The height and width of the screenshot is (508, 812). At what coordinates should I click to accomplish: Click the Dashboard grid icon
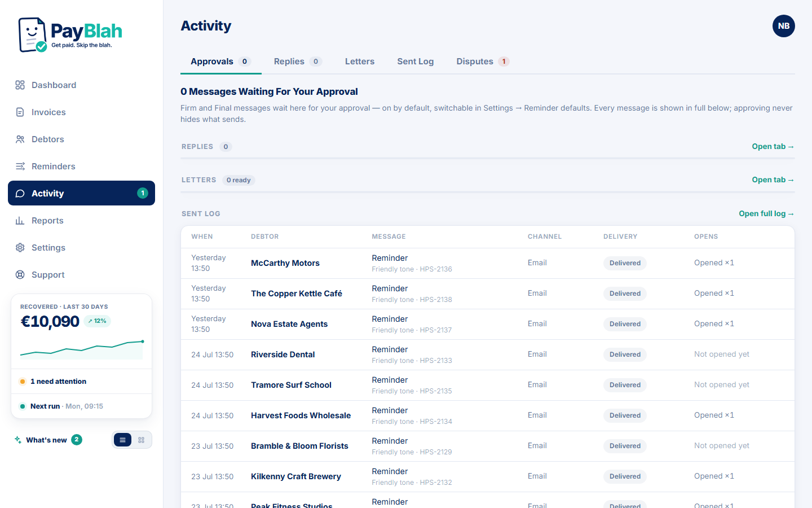(x=20, y=85)
